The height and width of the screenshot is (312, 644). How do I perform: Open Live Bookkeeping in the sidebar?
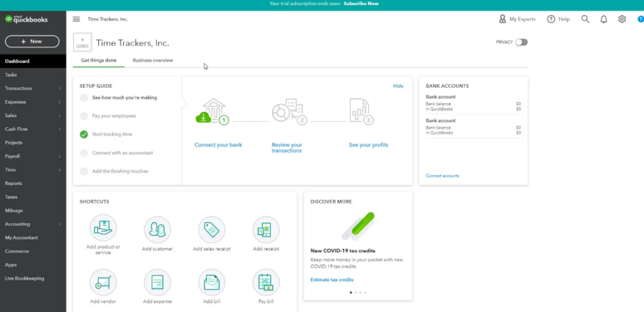pyautogui.click(x=33, y=278)
